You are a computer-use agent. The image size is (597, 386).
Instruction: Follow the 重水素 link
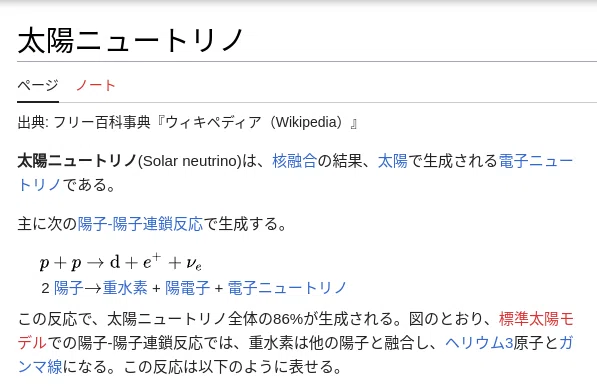point(125,288)
